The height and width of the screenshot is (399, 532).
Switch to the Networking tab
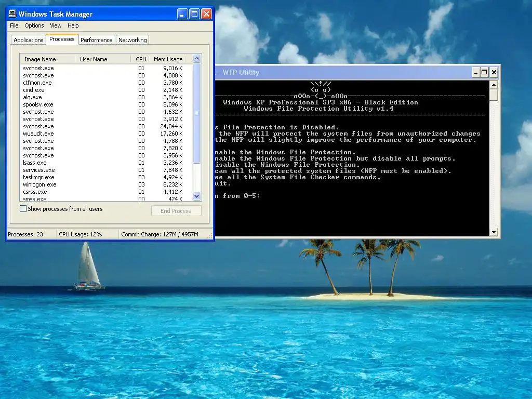point(132,40)
